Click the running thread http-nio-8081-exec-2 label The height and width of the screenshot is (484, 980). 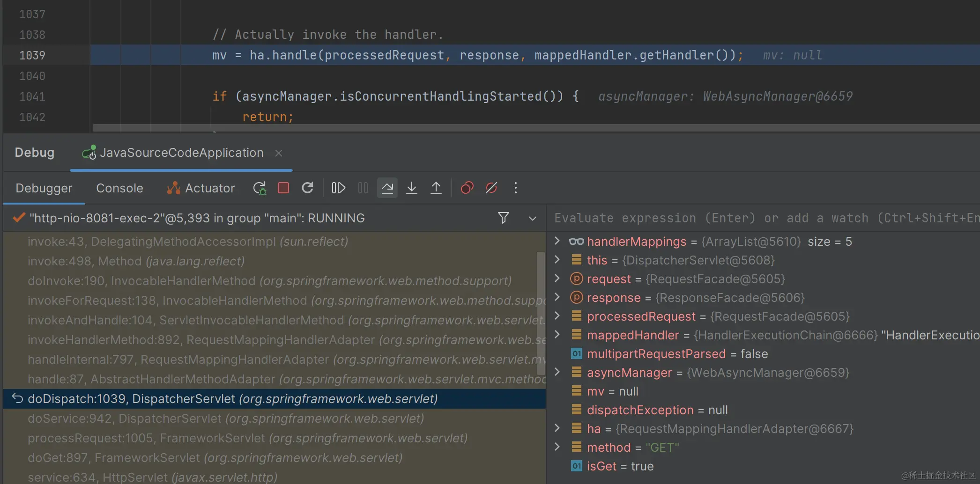(x=197, y=218)
